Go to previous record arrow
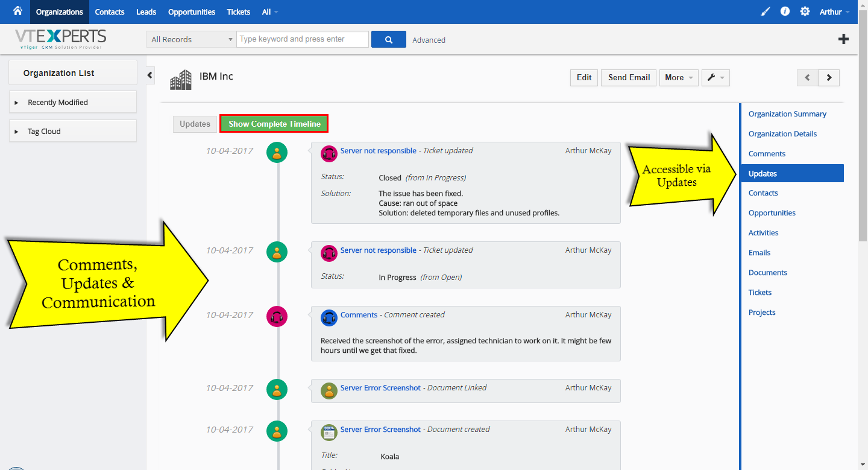The height and width of the screenshot is (470, 868). [808, 77]
